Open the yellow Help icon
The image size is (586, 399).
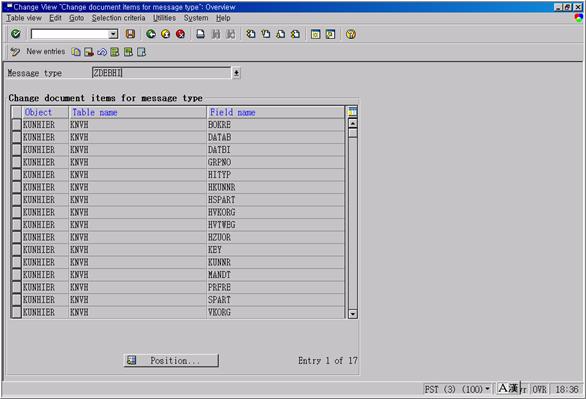(351, 34)
